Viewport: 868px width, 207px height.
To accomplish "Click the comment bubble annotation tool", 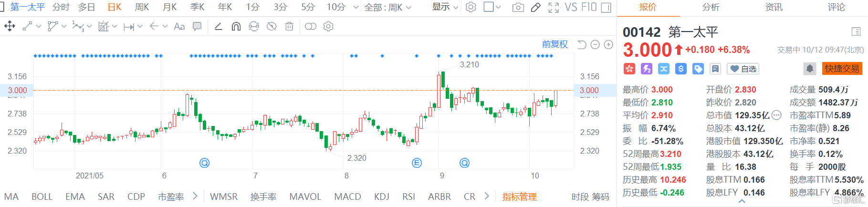I will (x=197, y=27).
